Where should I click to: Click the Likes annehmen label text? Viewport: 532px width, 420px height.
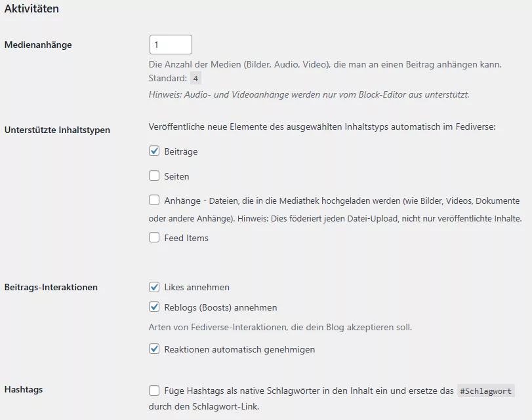pos(197,287)
